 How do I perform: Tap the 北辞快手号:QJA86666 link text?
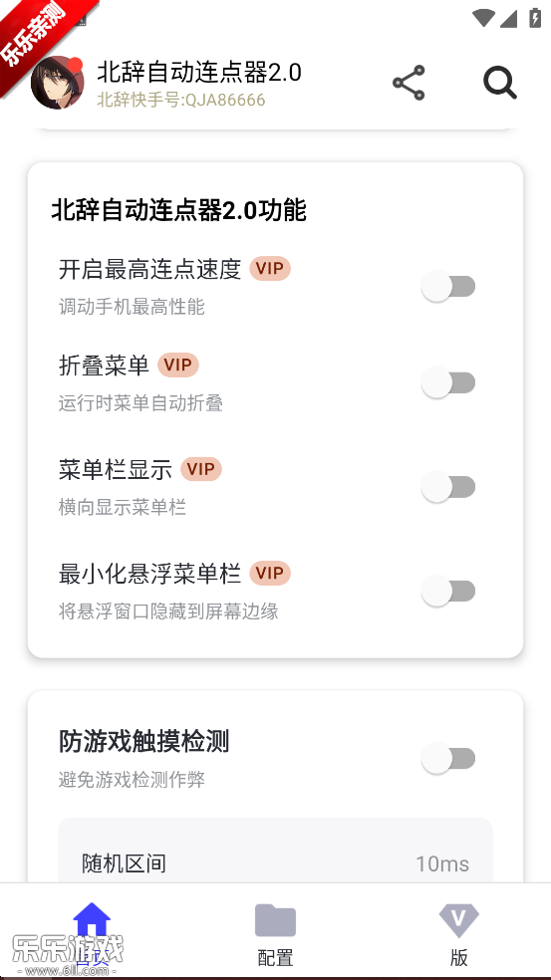coord(181,100)
